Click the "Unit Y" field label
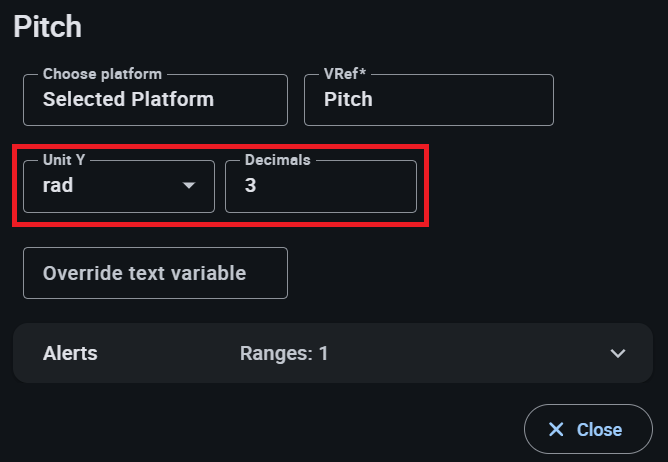668x462 pixels. pyautogui.click(x=64, y=160)
